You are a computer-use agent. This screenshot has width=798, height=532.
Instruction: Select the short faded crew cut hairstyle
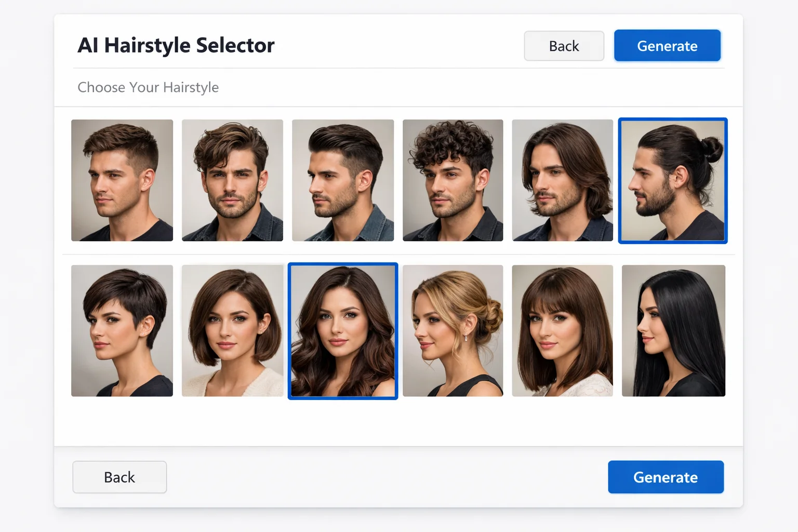click(x=122, y=180)
